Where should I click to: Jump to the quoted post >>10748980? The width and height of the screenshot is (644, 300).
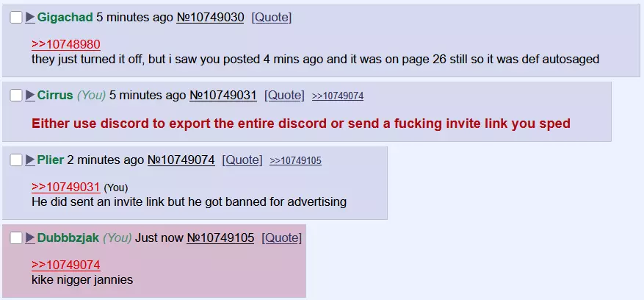coord(65,44)
